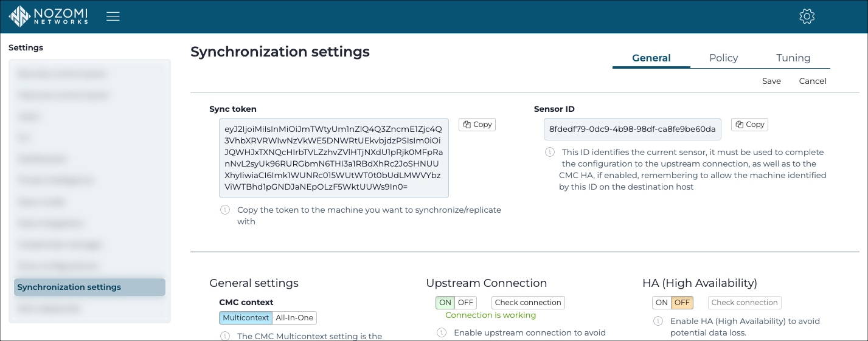
Task: Turn Upstream Connection OFF
Action: point(465,303)
